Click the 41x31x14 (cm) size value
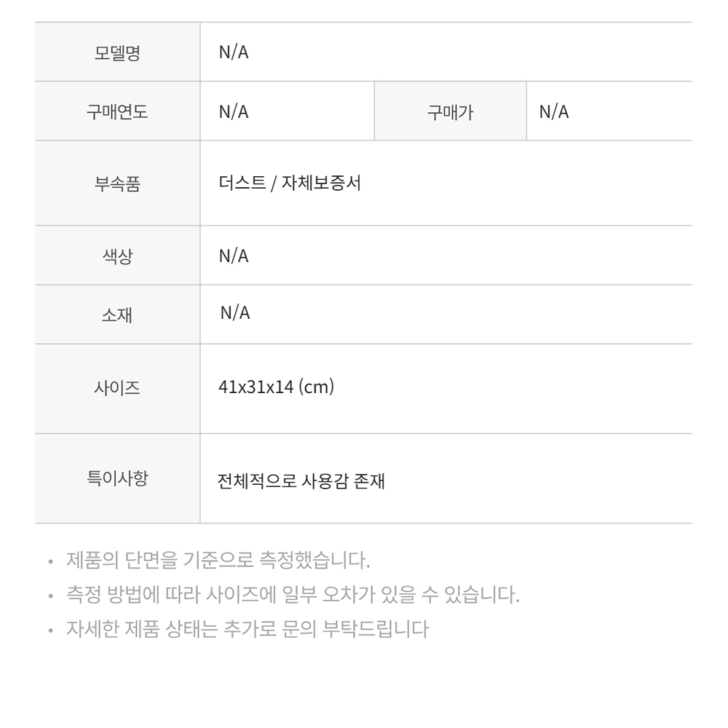This screenshot has height=728, width=728. click(x=276, y=387)
